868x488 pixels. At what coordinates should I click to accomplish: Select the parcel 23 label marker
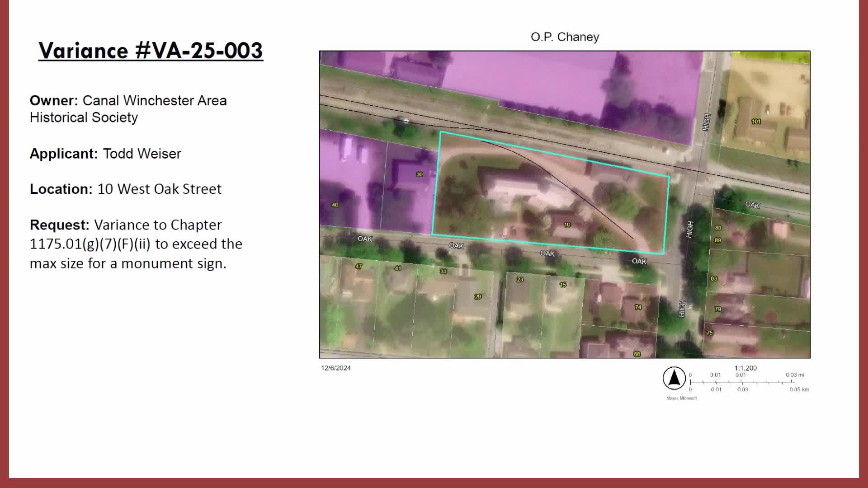520,280
